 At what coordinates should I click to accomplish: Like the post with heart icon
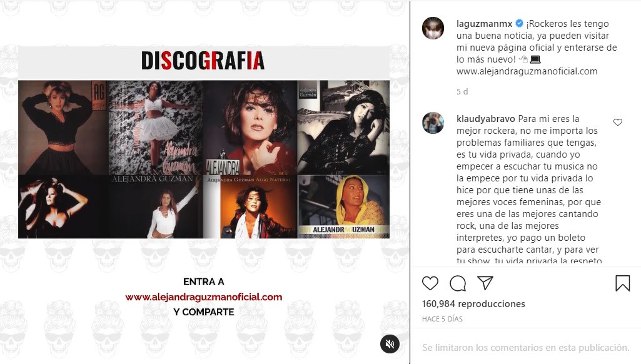430,283
